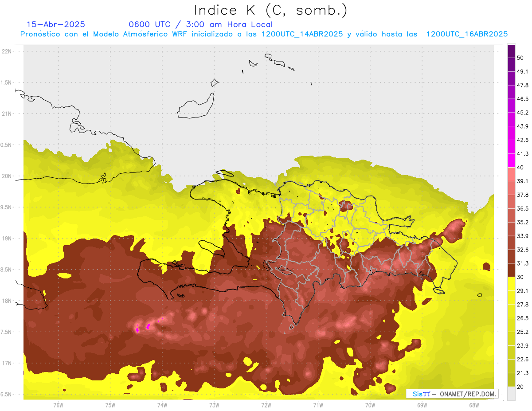
Task: Click the colorbar value '36.5'
Action: (523, 208)
